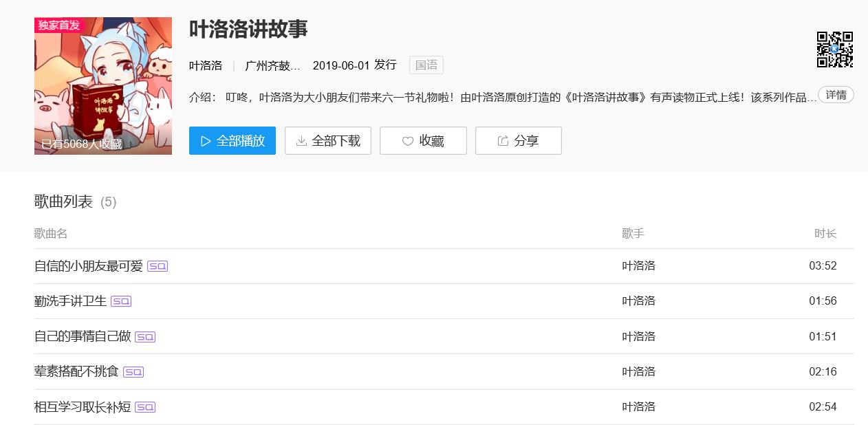
Task: Download all tracks via 全部下载
Action: [328, 141]
